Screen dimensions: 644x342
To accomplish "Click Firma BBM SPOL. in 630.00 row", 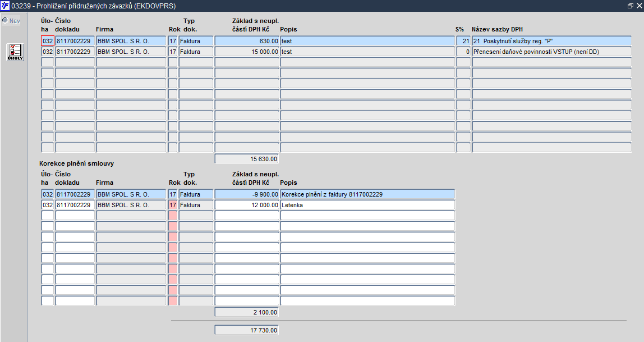I will (x=131, y=41).
